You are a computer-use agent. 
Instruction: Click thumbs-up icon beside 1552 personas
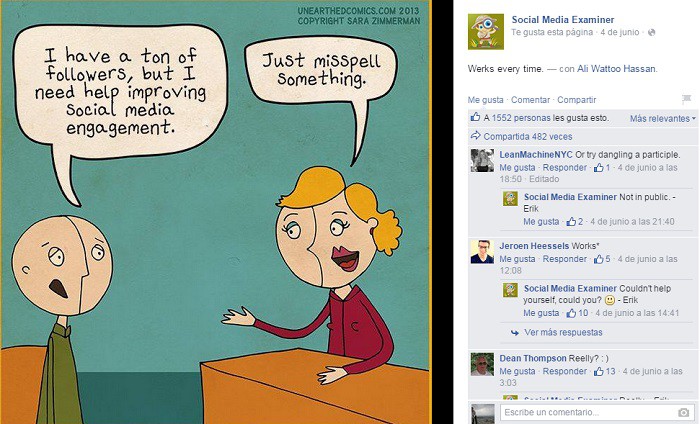point(475,117)
